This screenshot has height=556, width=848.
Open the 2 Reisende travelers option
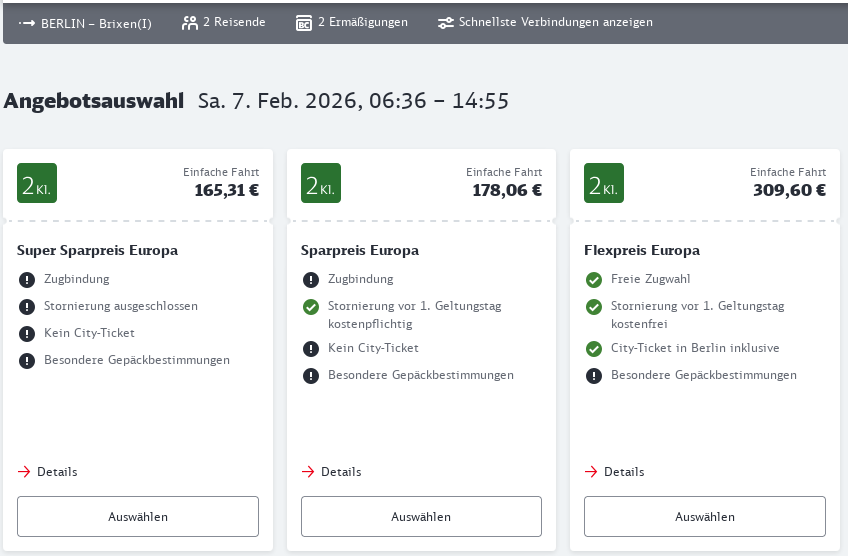pos(235,22)
